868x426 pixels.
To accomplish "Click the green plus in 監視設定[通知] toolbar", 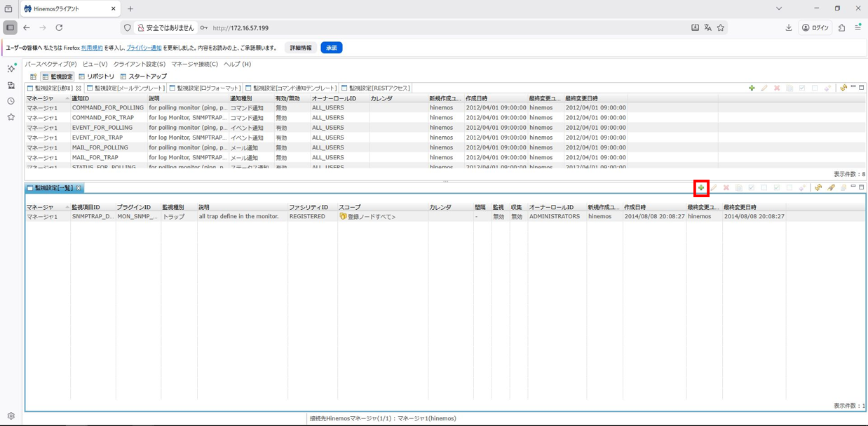I will [752, 88].
